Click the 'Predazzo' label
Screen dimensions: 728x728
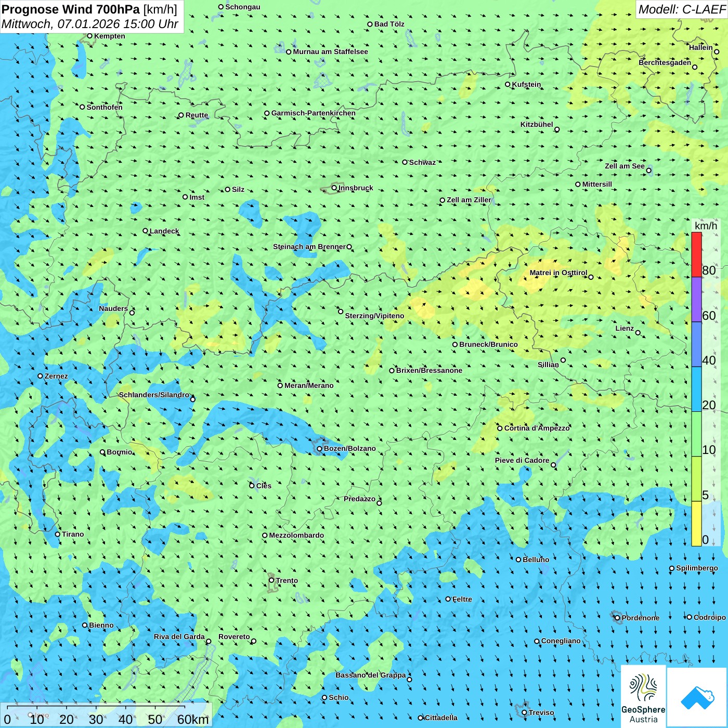[x=360, y=499]
